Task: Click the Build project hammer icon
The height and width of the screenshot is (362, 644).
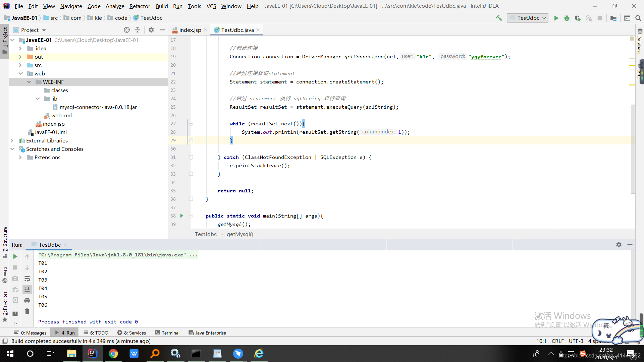Action: click(x=499, y=18)
